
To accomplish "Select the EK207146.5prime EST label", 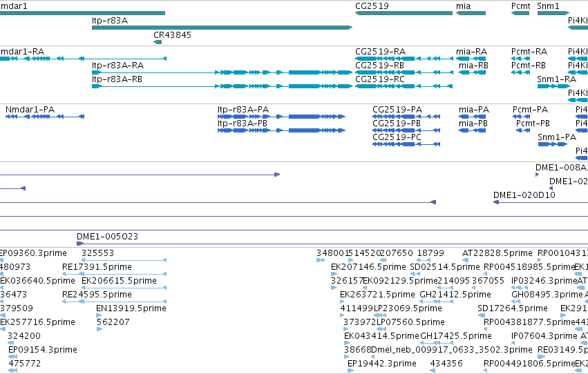I will pos(368,267).
